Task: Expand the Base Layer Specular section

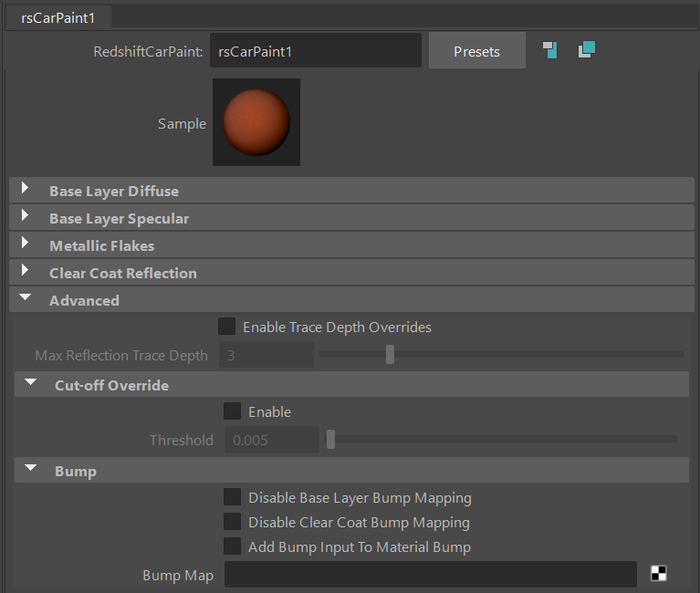Action: [x=351, y=218]
